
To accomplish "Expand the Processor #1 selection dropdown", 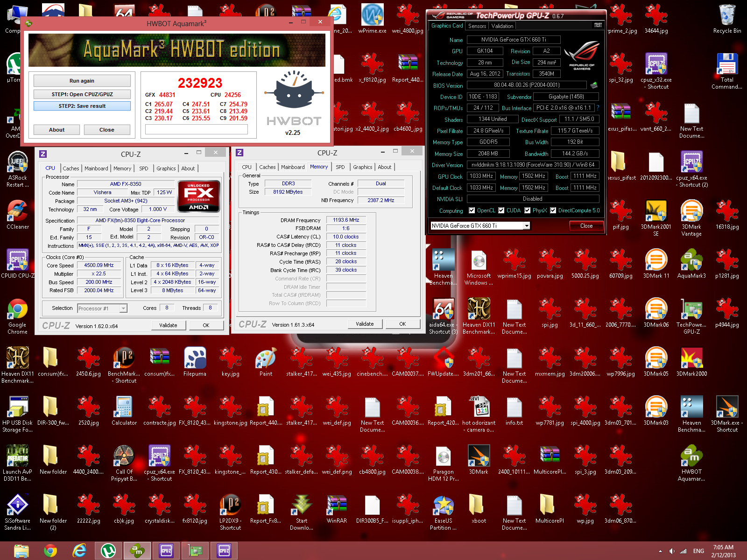I will [x=123, y=308].
